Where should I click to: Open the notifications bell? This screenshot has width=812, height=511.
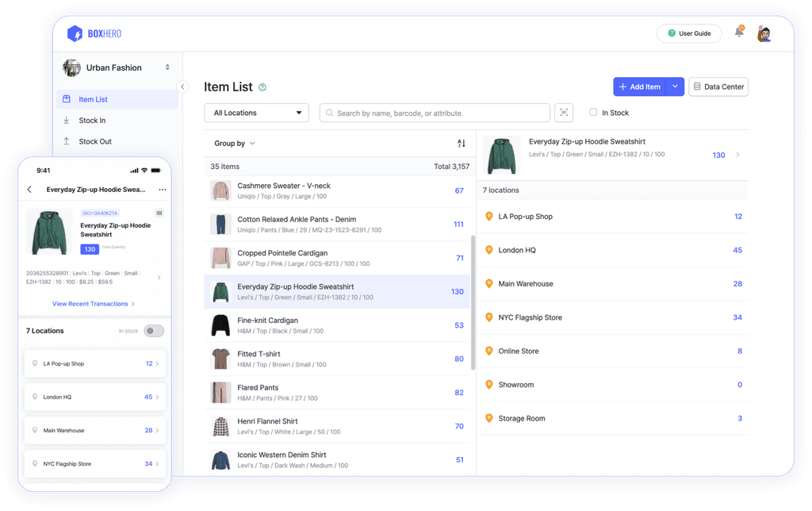739,32
